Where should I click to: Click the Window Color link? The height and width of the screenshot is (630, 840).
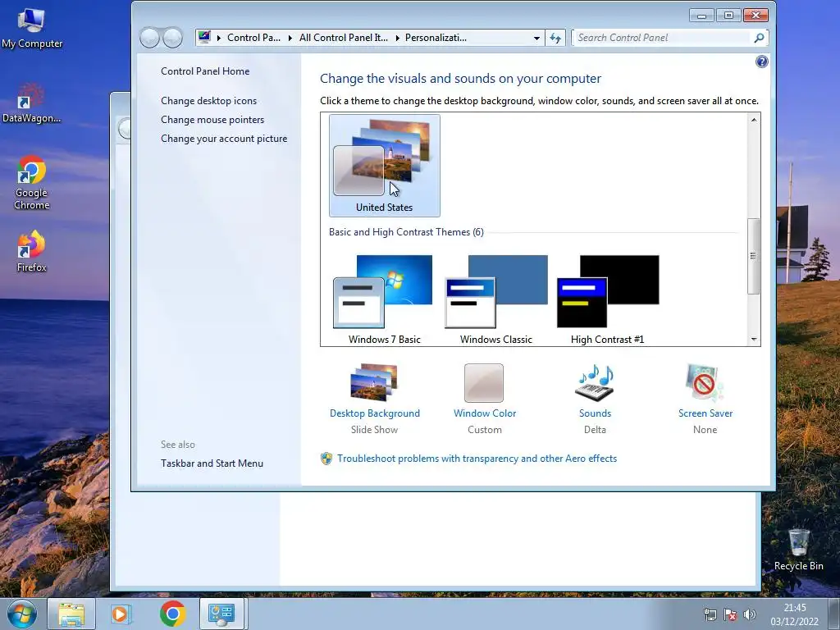[485, 413]
